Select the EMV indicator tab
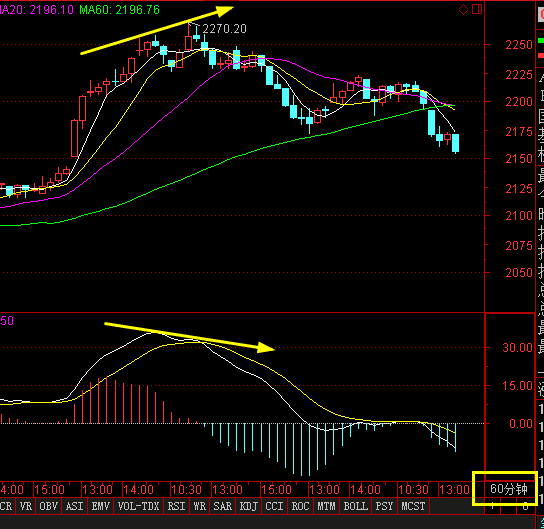 pos(101,506)
